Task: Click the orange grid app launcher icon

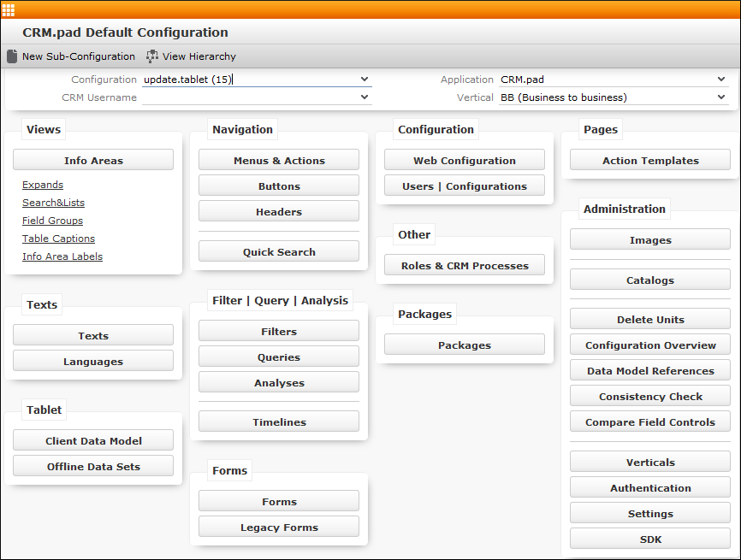Action: (x=9, y=9)
